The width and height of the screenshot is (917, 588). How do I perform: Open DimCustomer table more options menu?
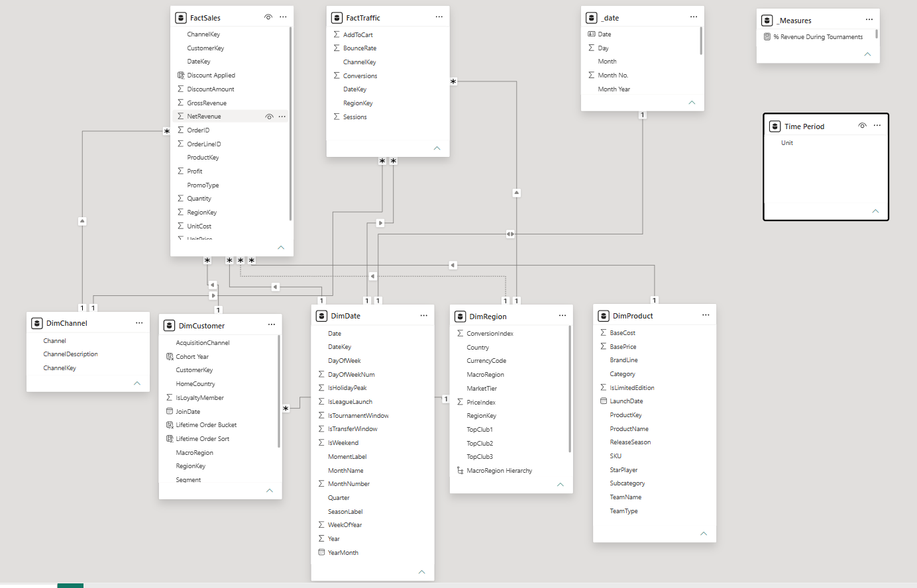[x=272, y=324]
